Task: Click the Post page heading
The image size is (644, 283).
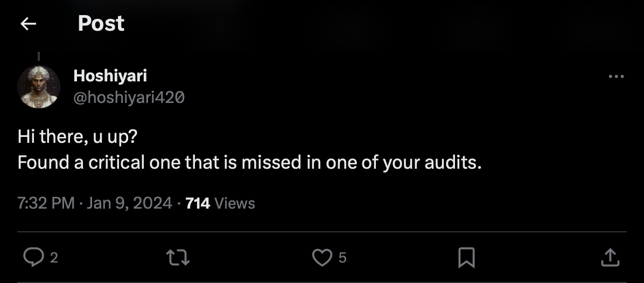Action: tap(101, 24)
